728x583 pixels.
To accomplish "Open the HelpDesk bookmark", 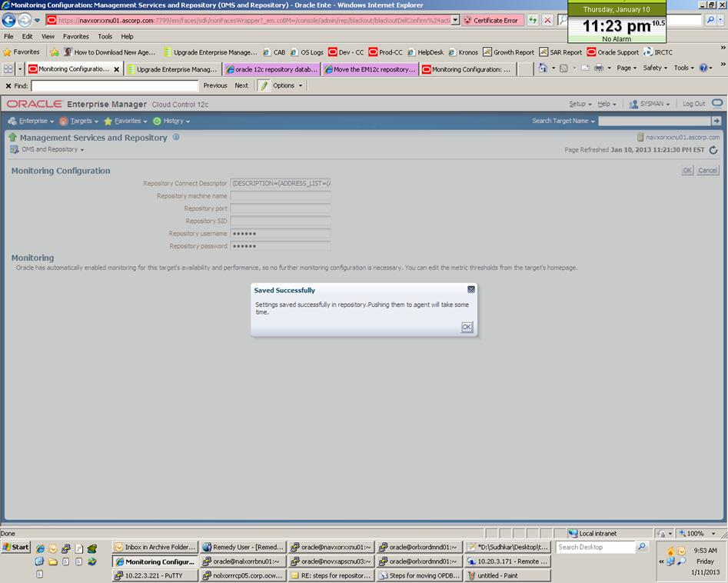I will 425,52.
